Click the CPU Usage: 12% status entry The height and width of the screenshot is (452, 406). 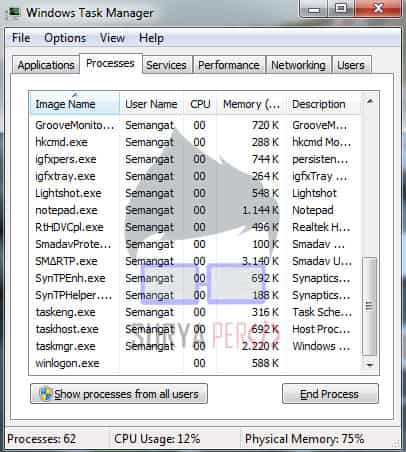[157, 439]
